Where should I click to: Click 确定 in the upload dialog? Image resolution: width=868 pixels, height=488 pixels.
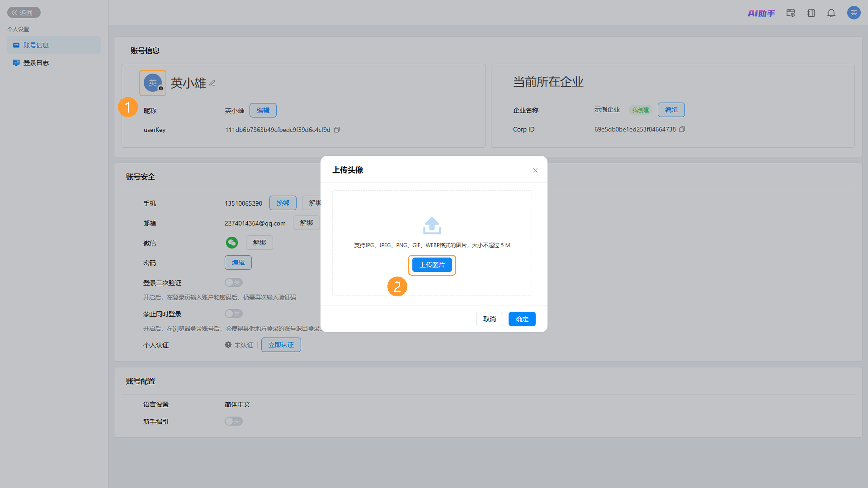[x=522, y=319]
